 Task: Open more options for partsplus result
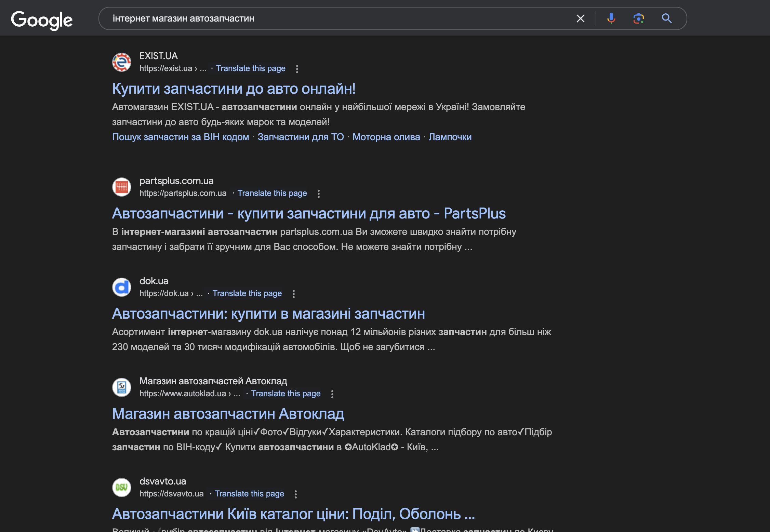[318, 194]
